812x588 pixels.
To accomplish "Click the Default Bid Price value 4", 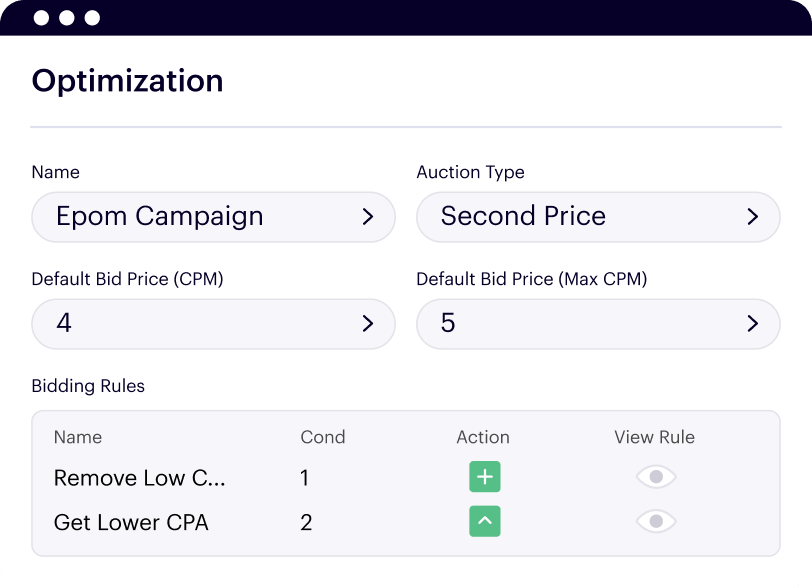I will click(x=64, y=323).
